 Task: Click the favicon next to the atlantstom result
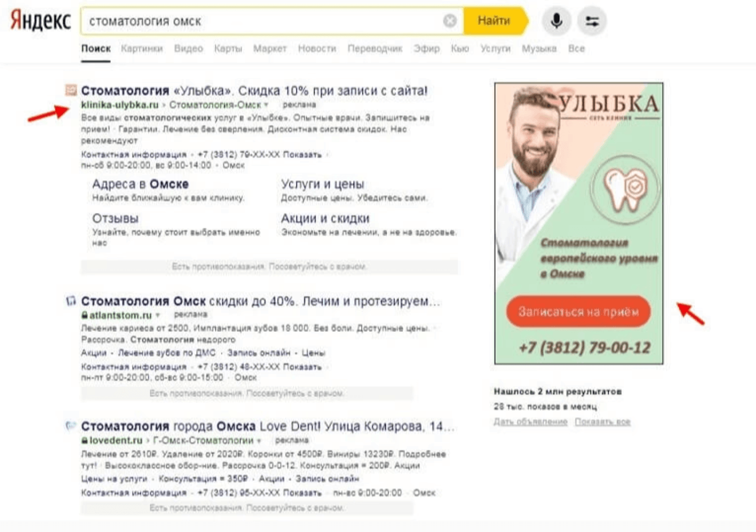(x=71, y=301)
